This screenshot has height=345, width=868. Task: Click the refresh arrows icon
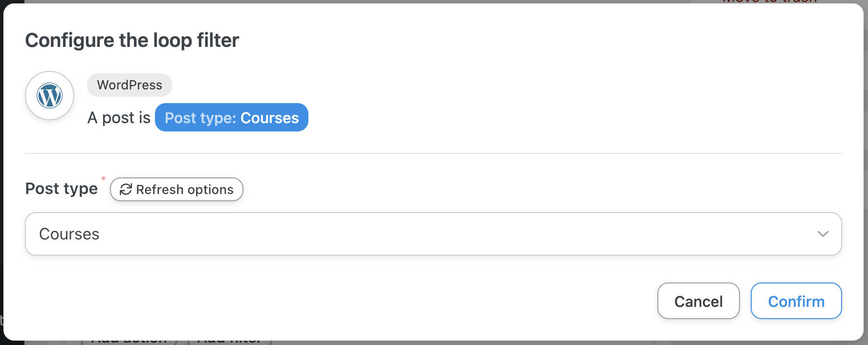pyautogui.click(x=126, y=190)
